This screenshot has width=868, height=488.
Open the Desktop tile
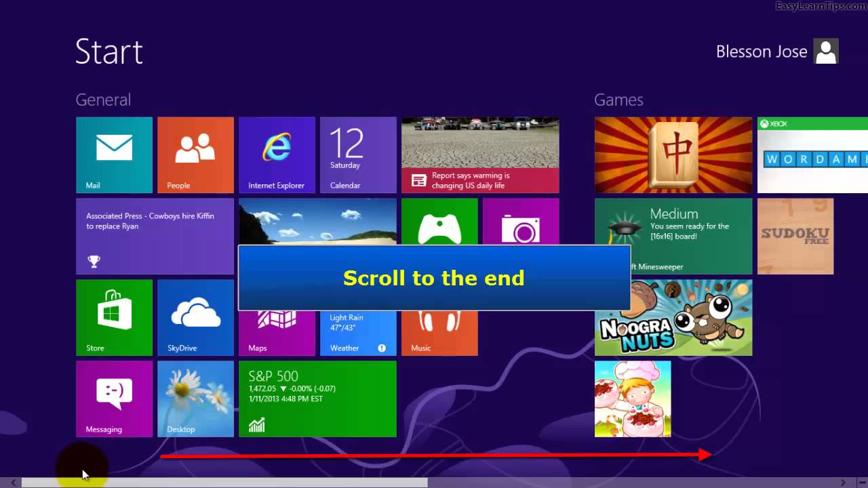coord(195,399)
